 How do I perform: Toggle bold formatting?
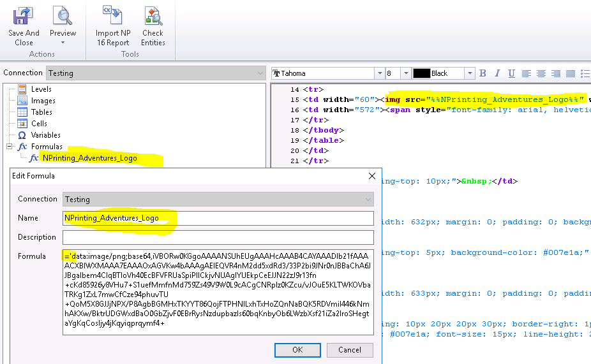click(x=483, y=73)
